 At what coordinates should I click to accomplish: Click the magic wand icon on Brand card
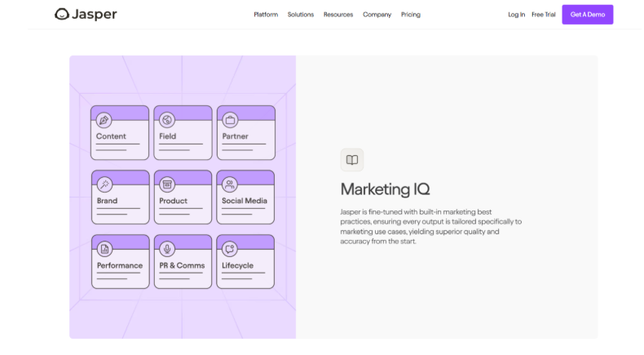(104, 184)
